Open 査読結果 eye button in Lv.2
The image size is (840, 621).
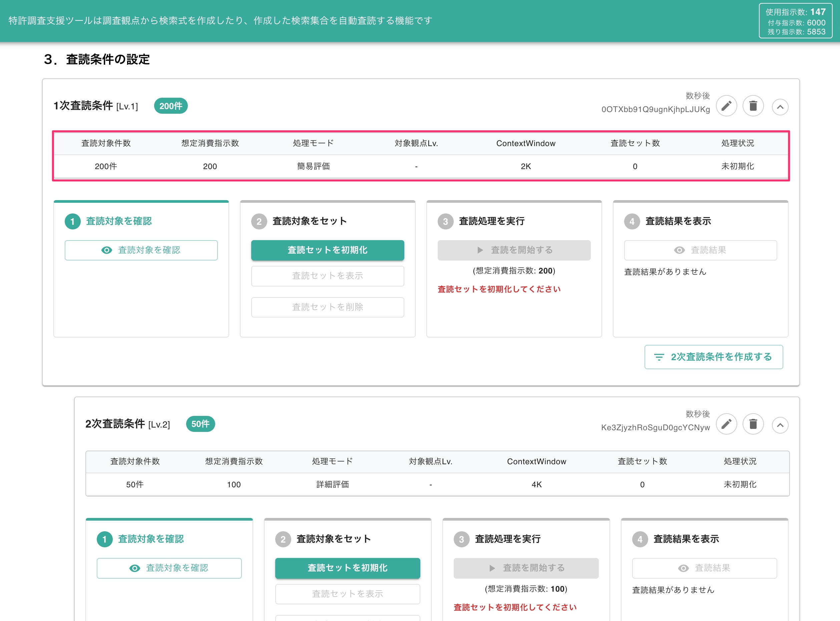coord(705,568)
